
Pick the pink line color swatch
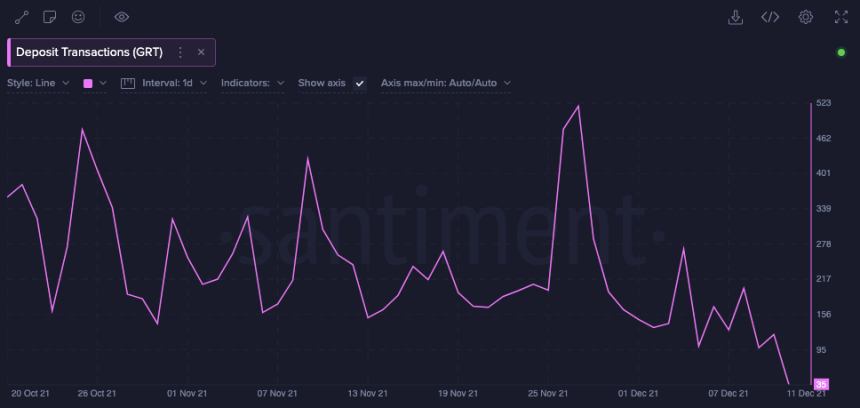tap(88, 83)
